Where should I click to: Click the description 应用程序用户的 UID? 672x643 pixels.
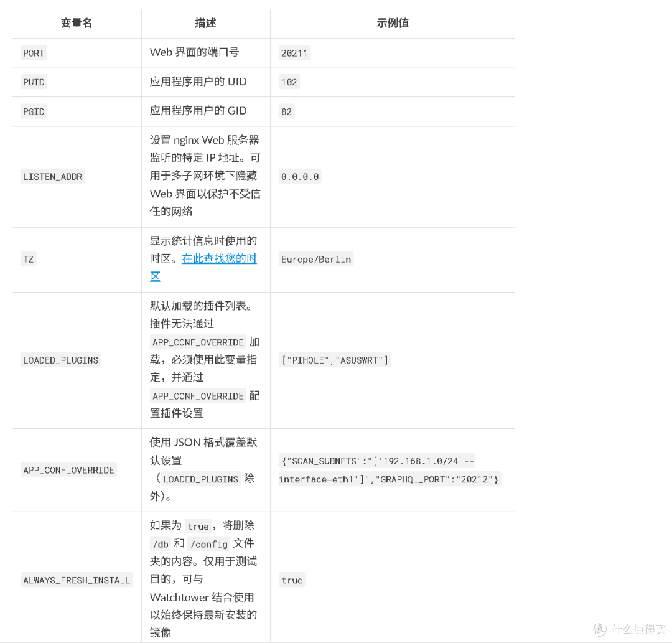(198, 82)
